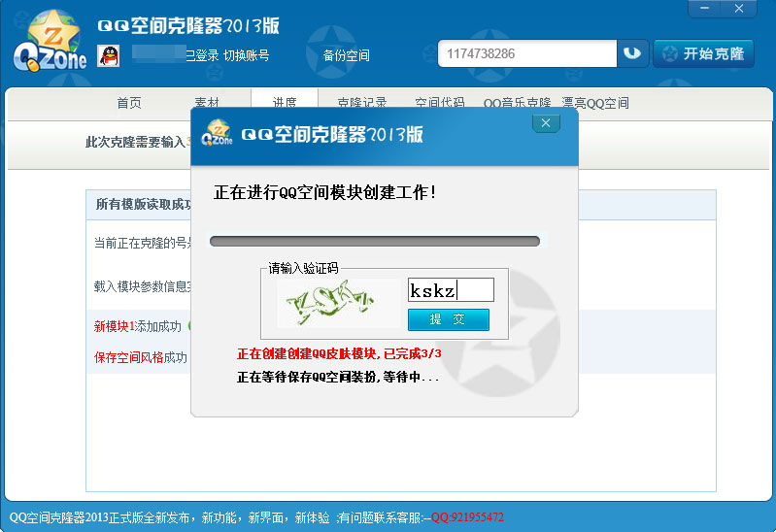
Task: Click the customer service QQ:921955472 text
Action: click(467, 517)
